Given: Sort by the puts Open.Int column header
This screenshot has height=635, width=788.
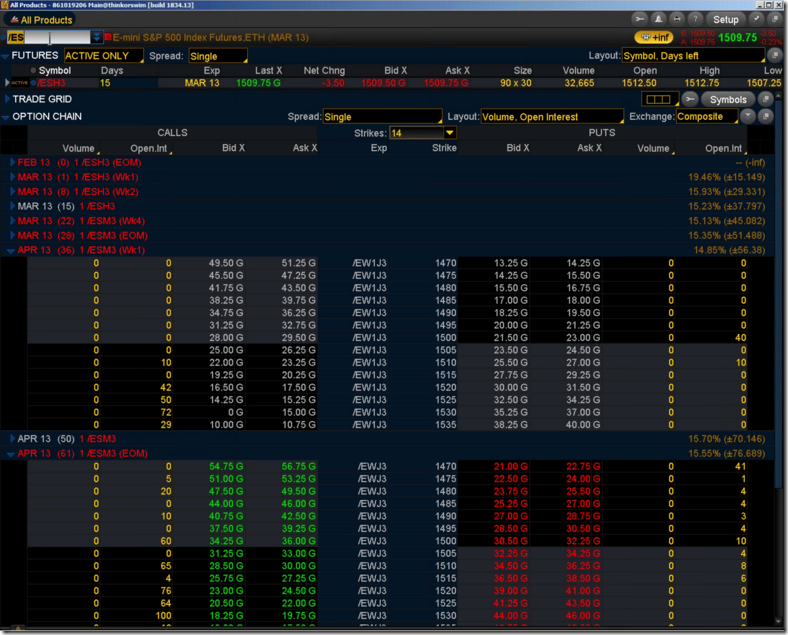Looking at the screenshot, I should coord(724,148).
